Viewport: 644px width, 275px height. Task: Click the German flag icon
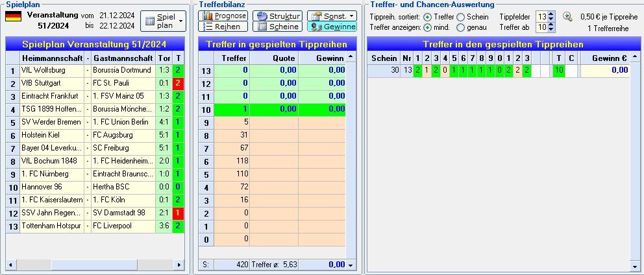tap(13, 16)
